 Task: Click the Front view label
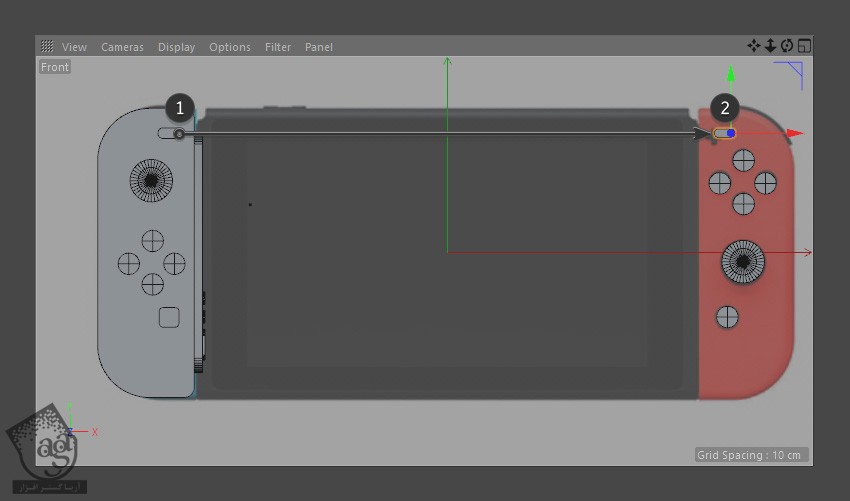(55, 67)
